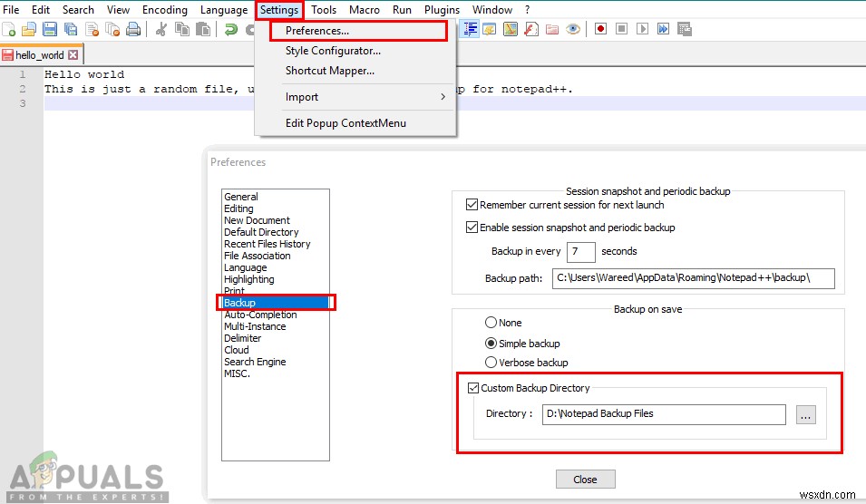
Task: Click the Backup path text field
Action: tap(693, 278)
